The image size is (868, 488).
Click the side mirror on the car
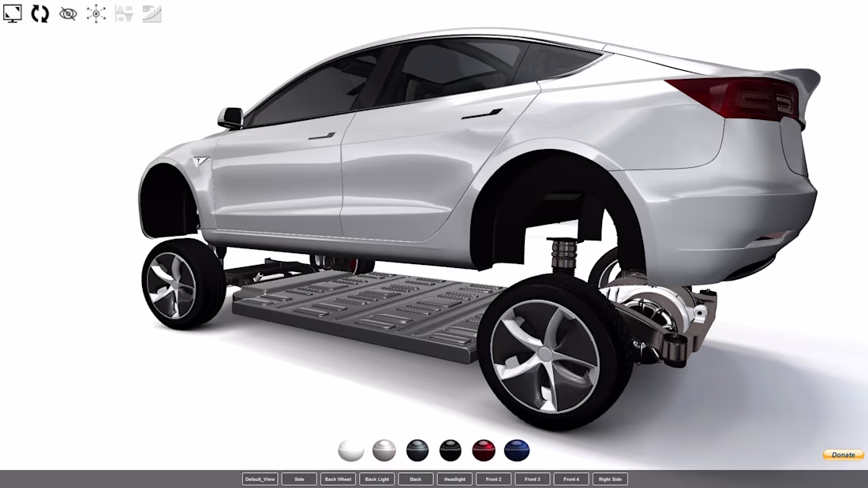point(230,117)
